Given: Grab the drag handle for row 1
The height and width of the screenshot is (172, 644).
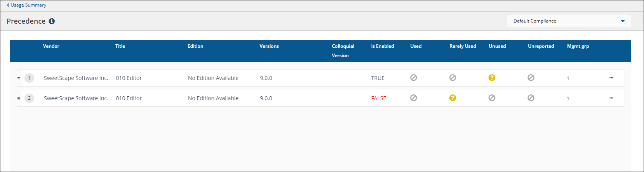Looking at the screenshot, I should pos(19,78).
